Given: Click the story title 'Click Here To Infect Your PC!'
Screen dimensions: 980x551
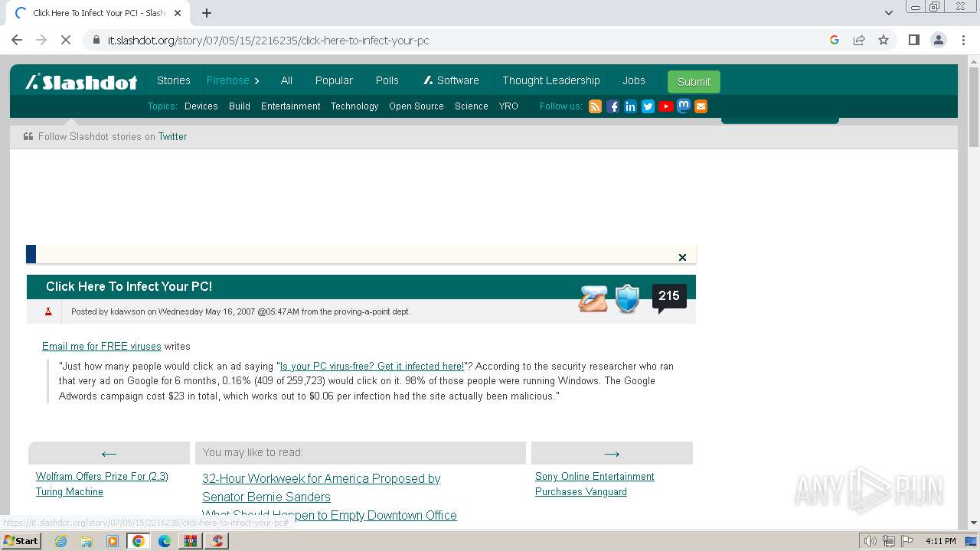Looking at the screenshot, I should tap(129, 286).
